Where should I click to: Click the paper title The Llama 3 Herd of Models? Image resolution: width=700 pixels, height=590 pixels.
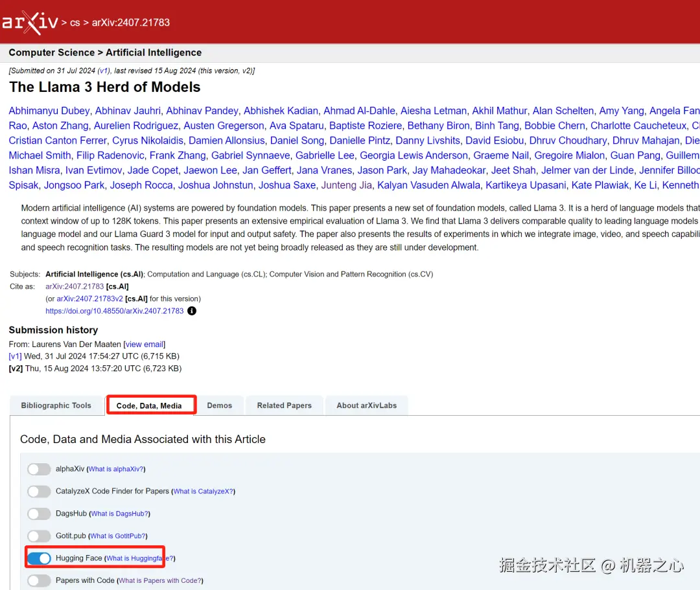(105, 87)
